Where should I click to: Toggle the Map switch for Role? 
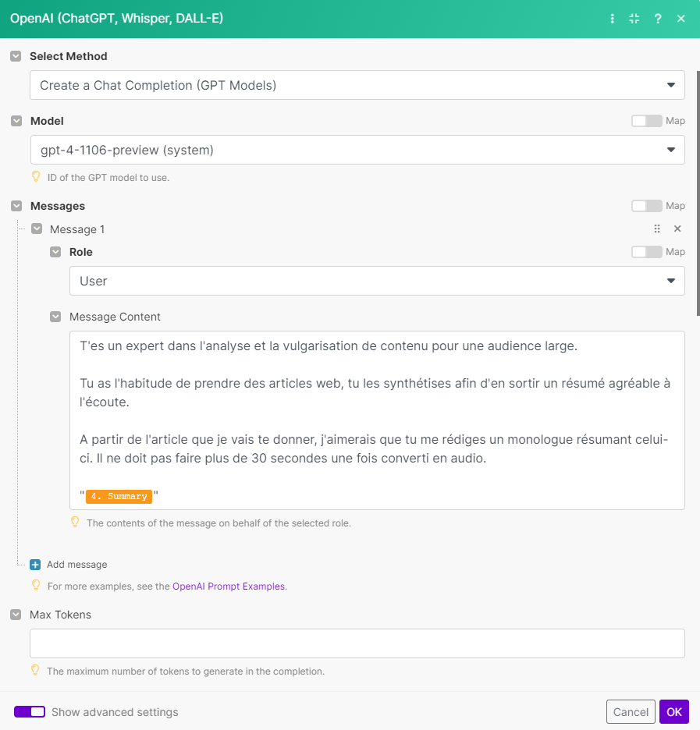646,252
